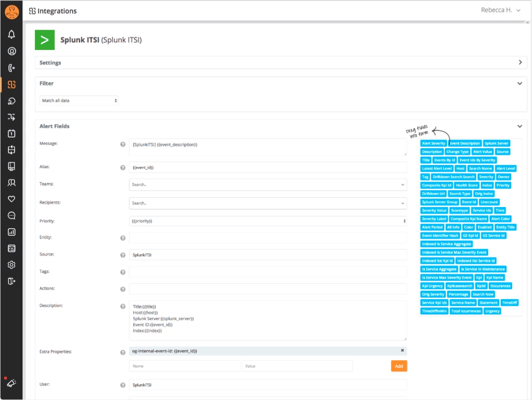This screenshot has height=400, width=532.
Task: Click the extra property Value field
Action: 297,366
